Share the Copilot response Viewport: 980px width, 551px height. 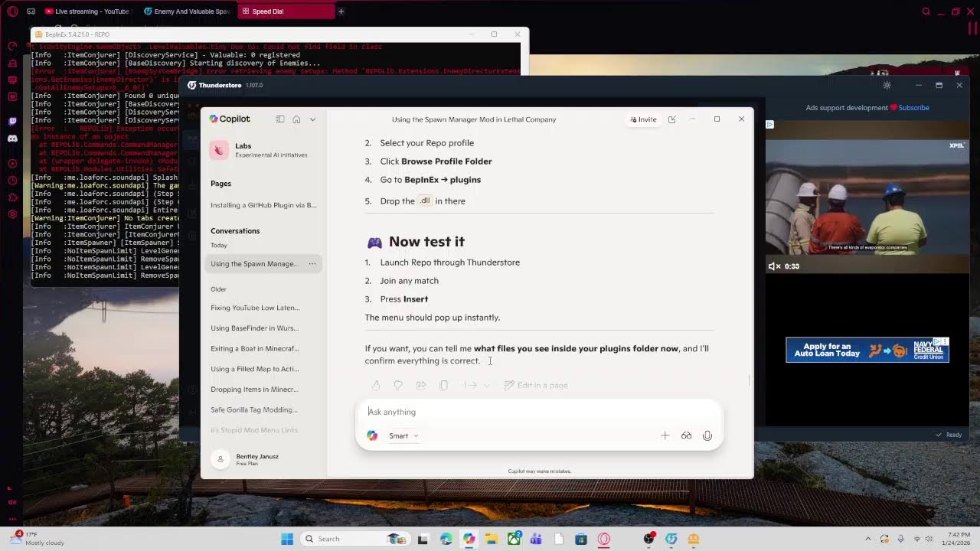click(x=421, y=386)
